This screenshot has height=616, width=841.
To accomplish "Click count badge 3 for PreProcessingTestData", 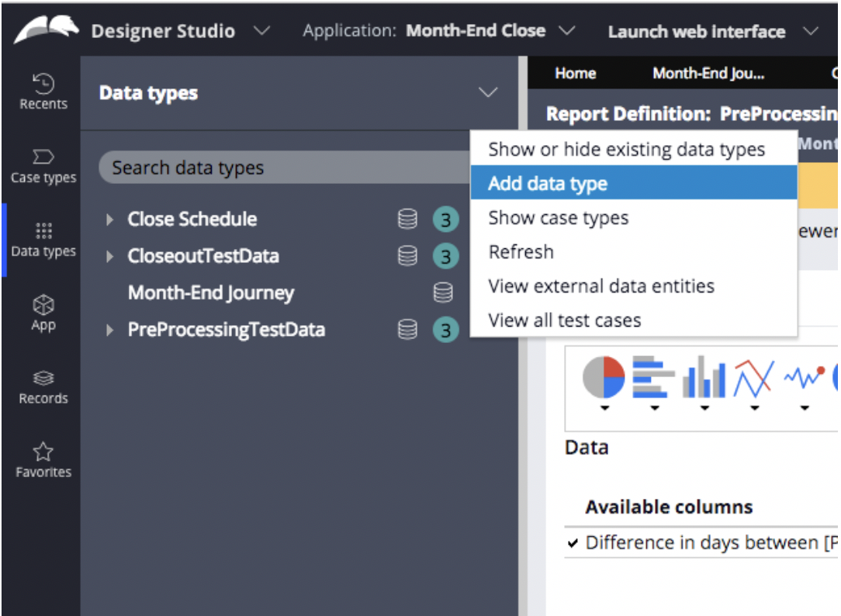I will point(445,330).
